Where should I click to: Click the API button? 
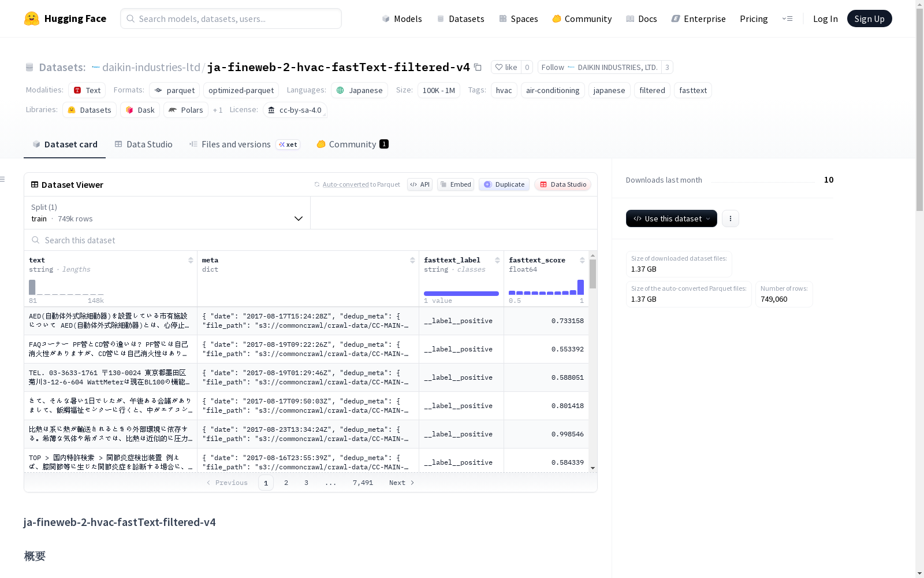tap(420, 184)
